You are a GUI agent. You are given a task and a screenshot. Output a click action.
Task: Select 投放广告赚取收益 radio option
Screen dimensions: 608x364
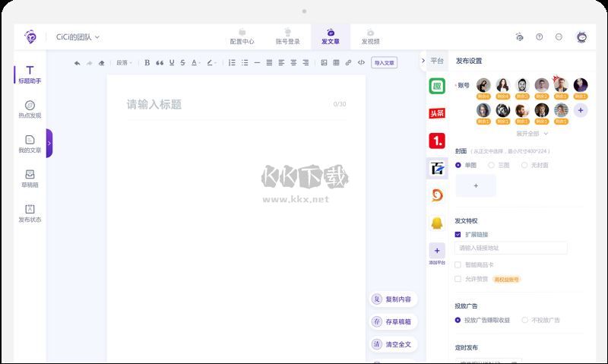483,320
